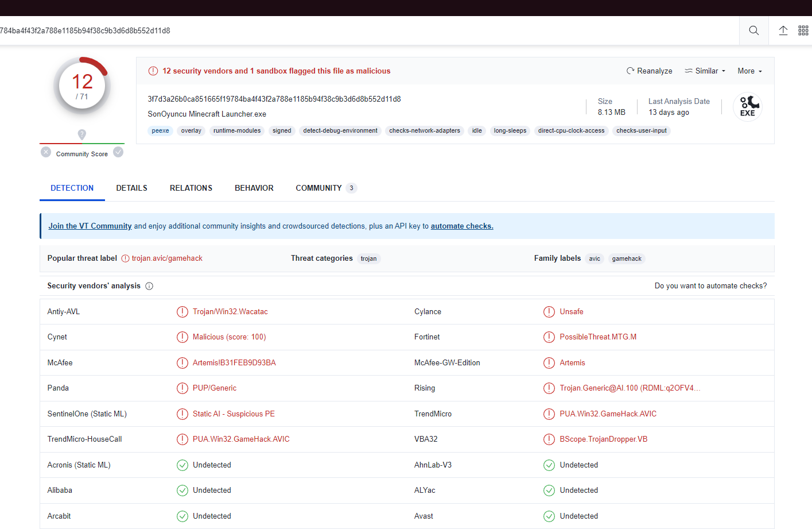This screenshot has width=812, height=529.
Task: Follow the Join the VT Community link
Action: (x=90, y=226)
